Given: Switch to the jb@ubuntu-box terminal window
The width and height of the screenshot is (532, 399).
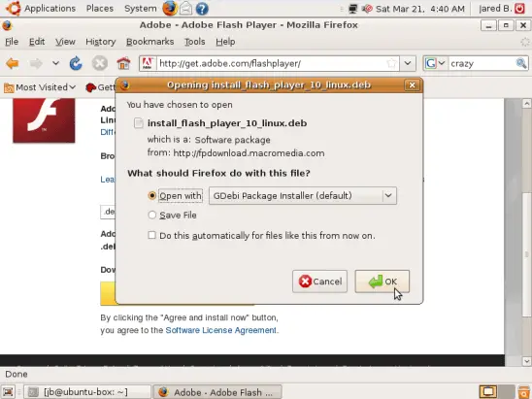Looking at the screenshot, I should coord(87,392).
